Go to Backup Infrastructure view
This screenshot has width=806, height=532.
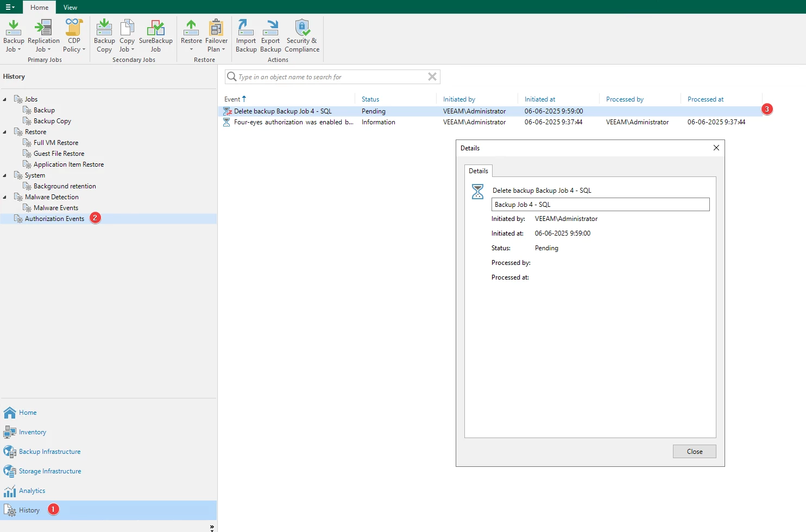coord(49,452)
